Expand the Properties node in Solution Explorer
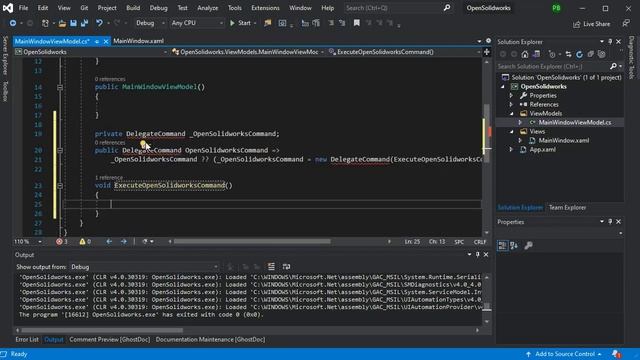Image resolution: width=640 pixels, height=360 pixels. click(x=511, y=96)
